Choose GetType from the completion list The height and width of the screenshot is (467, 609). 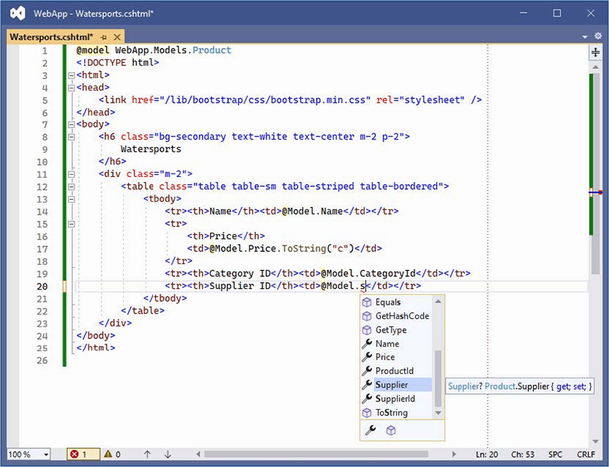click(x=396, y=330)
